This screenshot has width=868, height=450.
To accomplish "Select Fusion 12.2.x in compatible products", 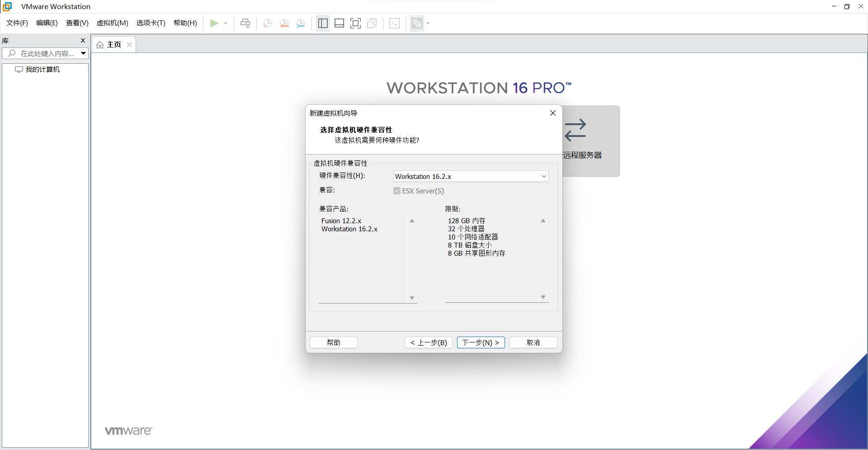I will coord(341,221).
